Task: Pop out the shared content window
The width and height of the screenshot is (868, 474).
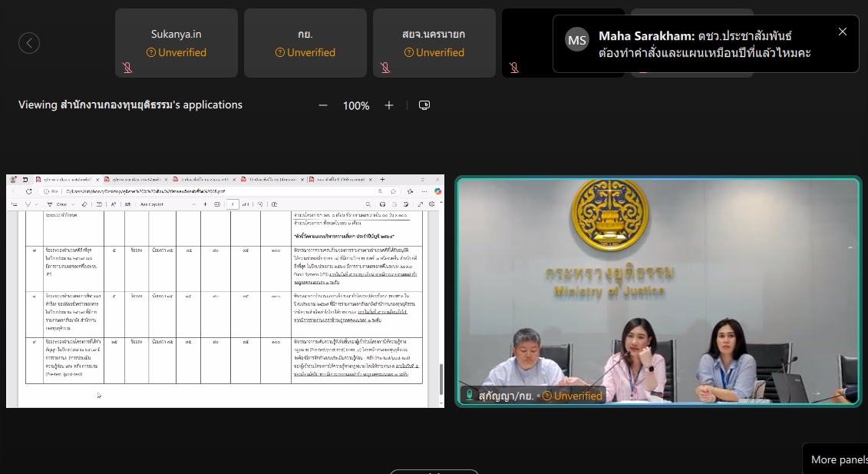Action: point(424,105)
